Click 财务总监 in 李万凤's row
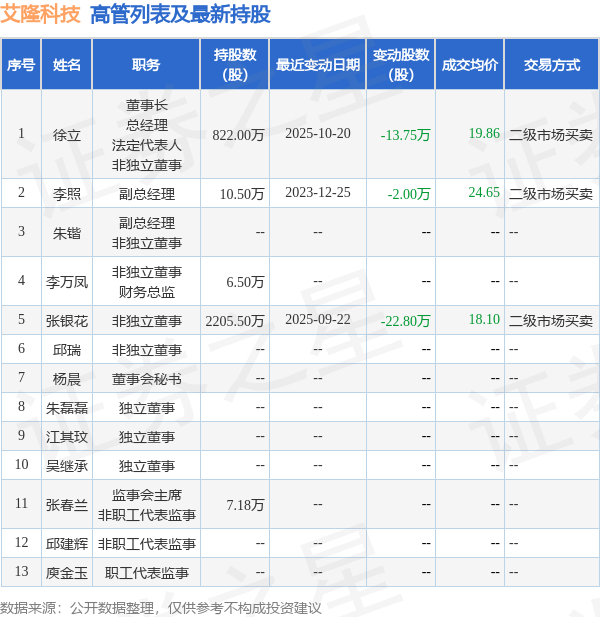Screen dimensions: 600x617 pyautogui.click(x=146, y=292)
